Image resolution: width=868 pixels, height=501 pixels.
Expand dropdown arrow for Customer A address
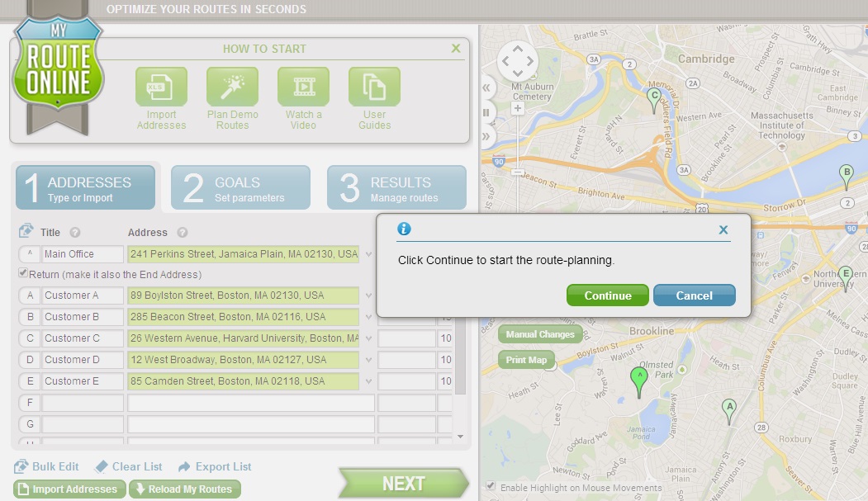[368, 295]
